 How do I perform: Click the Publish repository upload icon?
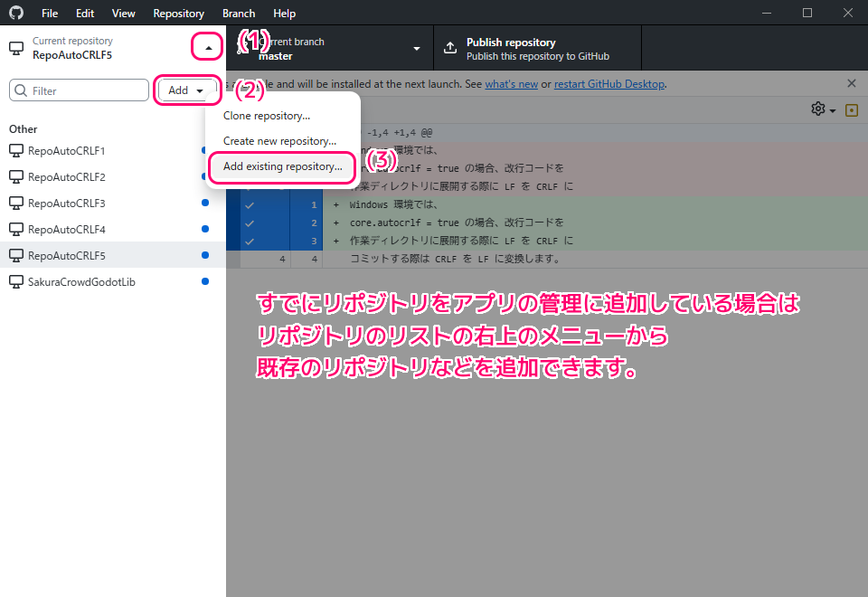click(x=449, y=49)
